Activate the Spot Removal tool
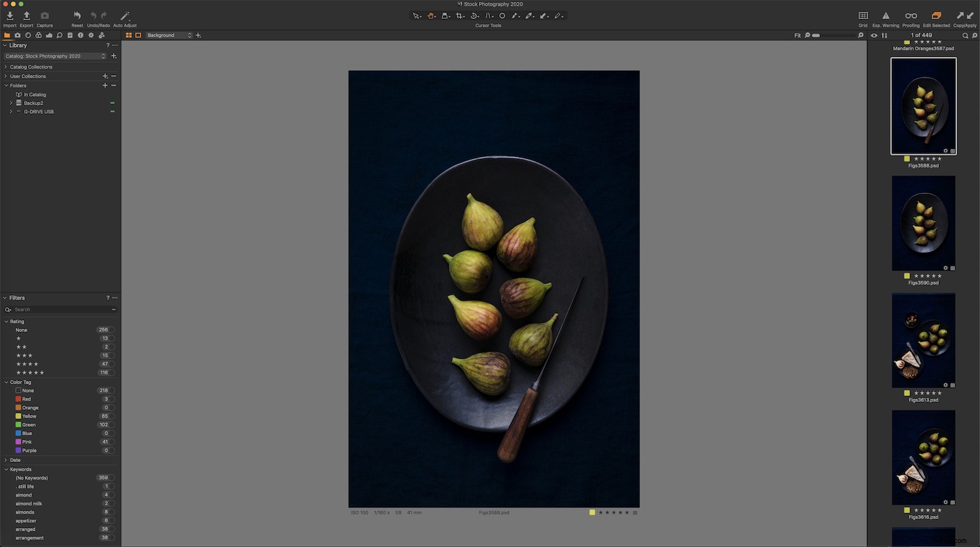The image size is (980, 547). pos(502,16)
